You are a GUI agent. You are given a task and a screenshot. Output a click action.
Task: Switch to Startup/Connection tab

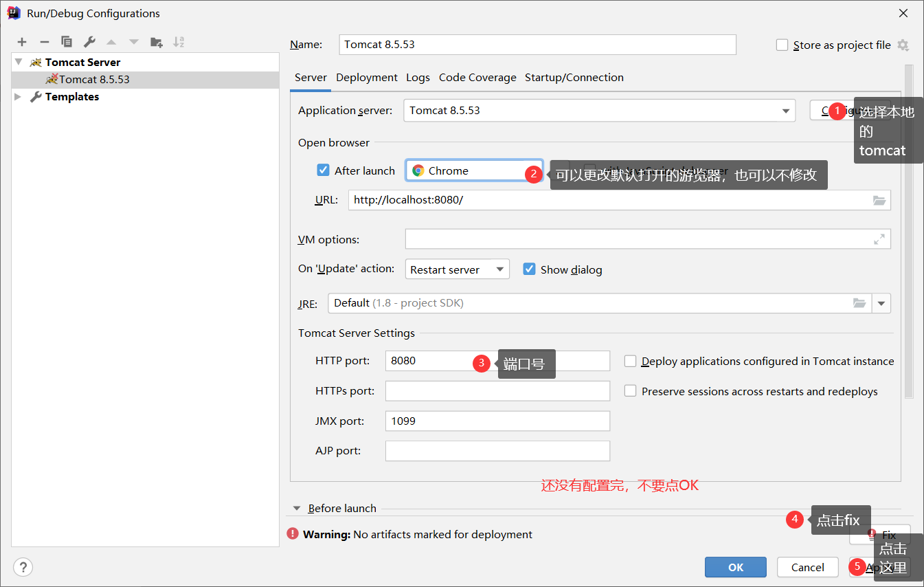(x=574, y=78)
